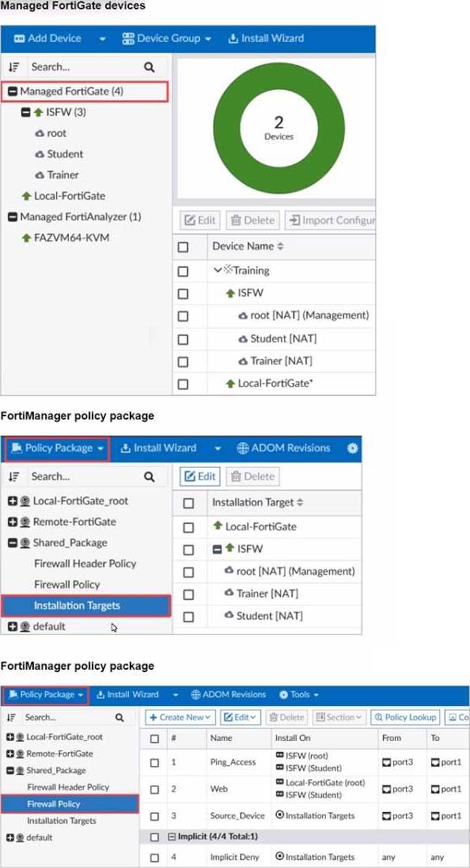Click the Add Device button

pos(48,39)
